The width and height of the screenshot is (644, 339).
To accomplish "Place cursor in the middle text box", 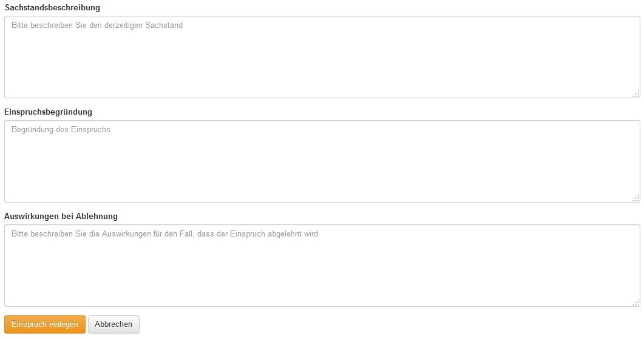I will tap(322, 165).
